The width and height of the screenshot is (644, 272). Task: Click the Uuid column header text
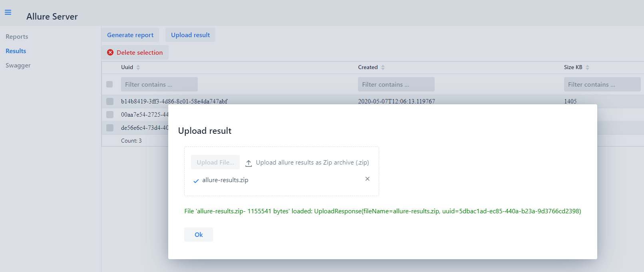[x=127, y=67]
